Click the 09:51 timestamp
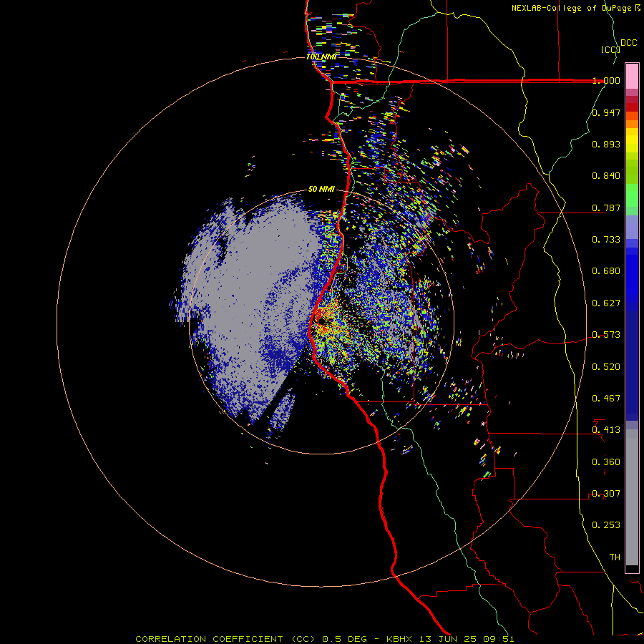Image resolution: width=644 pixels, height=644 pixels. coord(499,639)
